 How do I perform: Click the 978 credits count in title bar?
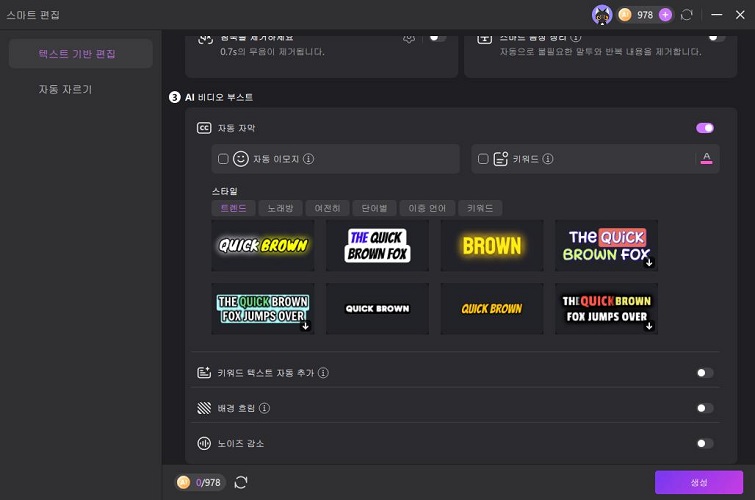tap(645, 15)
